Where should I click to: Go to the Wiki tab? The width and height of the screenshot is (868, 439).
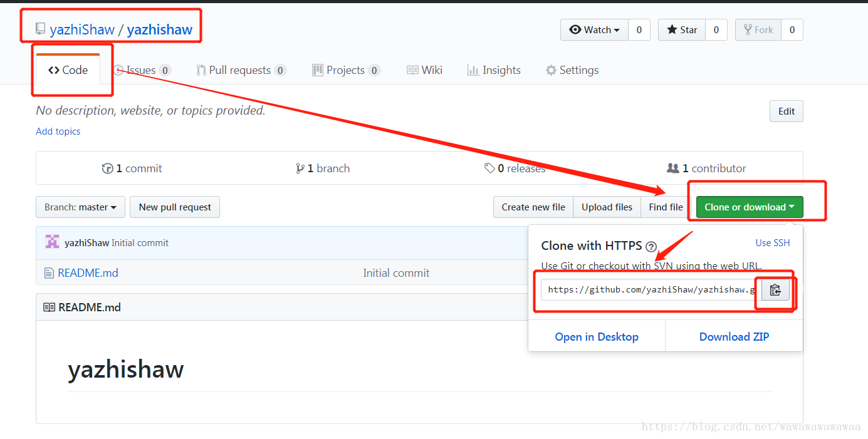point(424,70)
